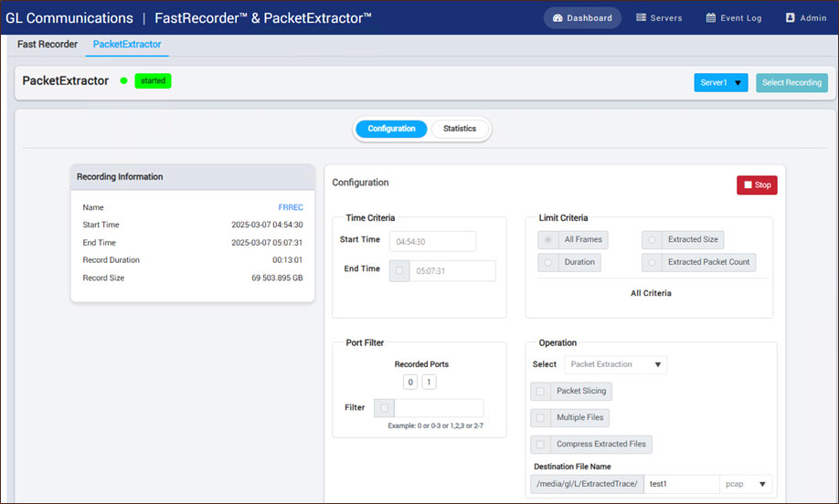The width and height of the screenshot is (839, 504).
Task: Click the Admin user icon
Action: coord(791,17)
